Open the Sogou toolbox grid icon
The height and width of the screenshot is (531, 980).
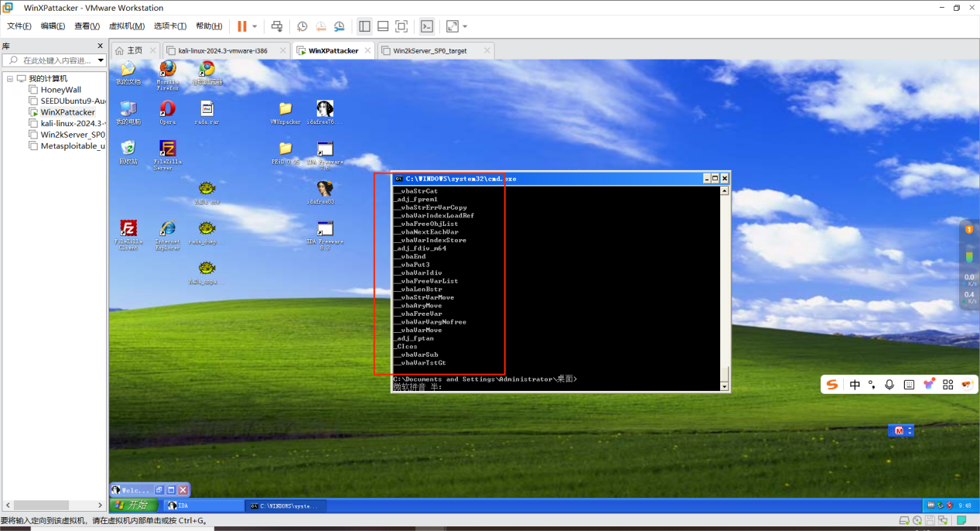(x=948, y=385)
